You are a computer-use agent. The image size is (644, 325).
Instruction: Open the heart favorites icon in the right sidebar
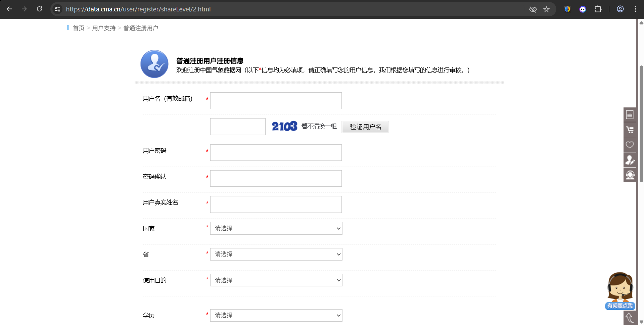pyautogui.click(x=630, y=145)
